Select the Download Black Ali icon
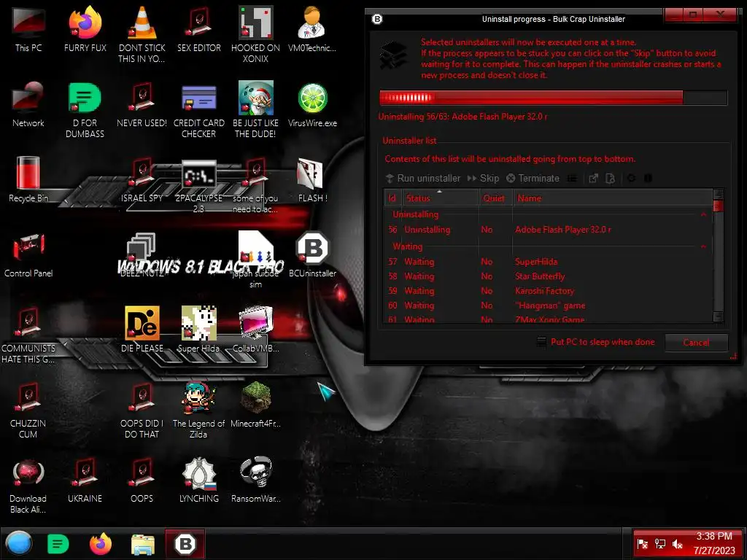Viewport: 747px width, 560px height. point(28,486)
